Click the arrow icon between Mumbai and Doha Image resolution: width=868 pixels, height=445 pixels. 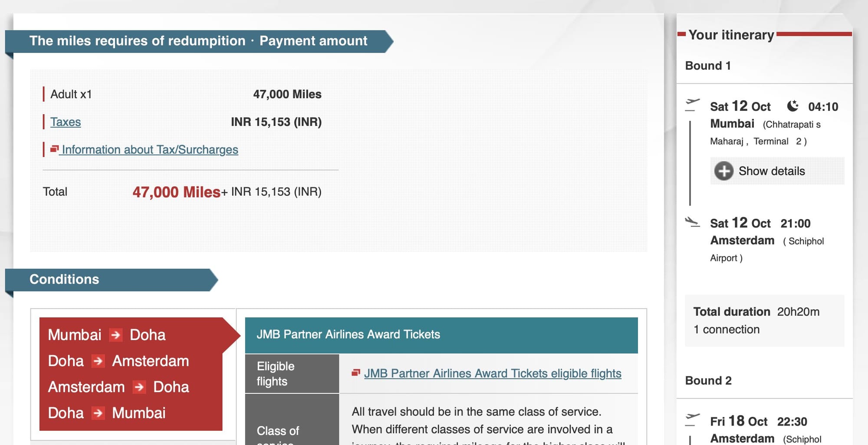(115, 335)
